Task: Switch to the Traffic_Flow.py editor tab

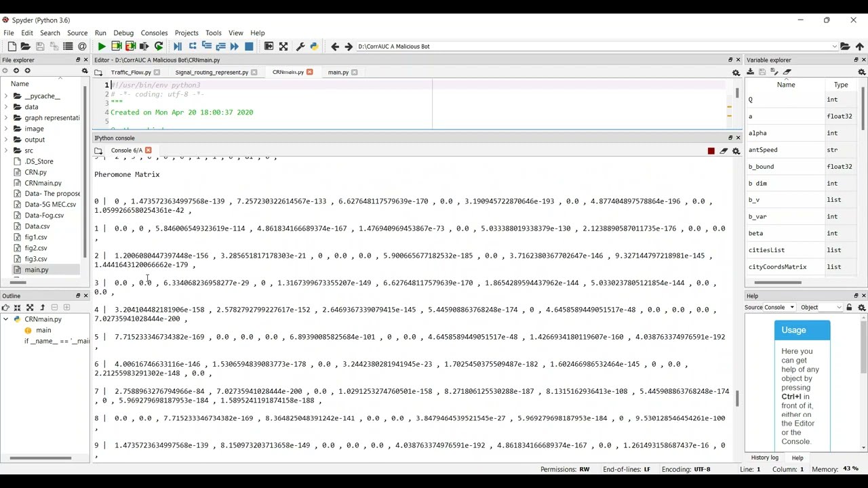Action: 131,72
